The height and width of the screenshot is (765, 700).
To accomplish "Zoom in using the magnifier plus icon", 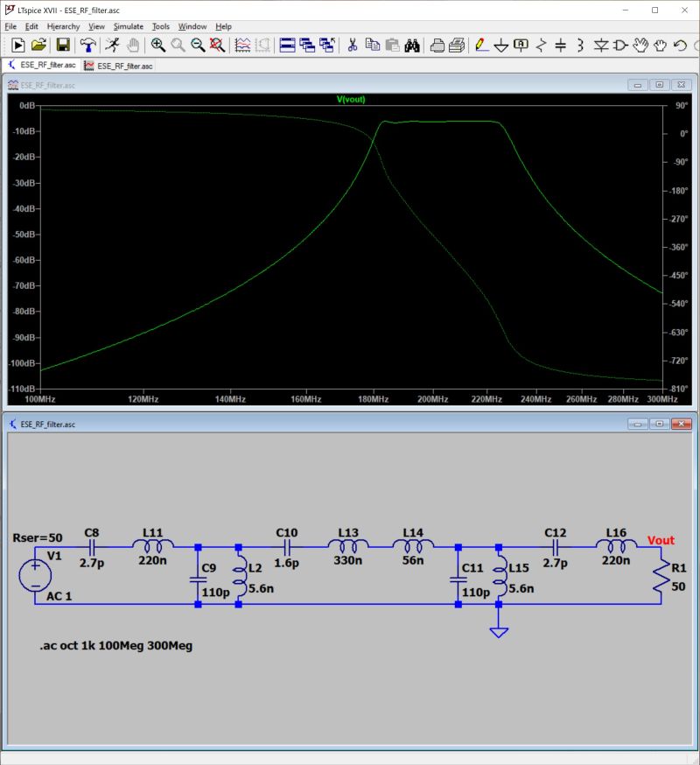I will pyautogui.click(x=157, y=46).
